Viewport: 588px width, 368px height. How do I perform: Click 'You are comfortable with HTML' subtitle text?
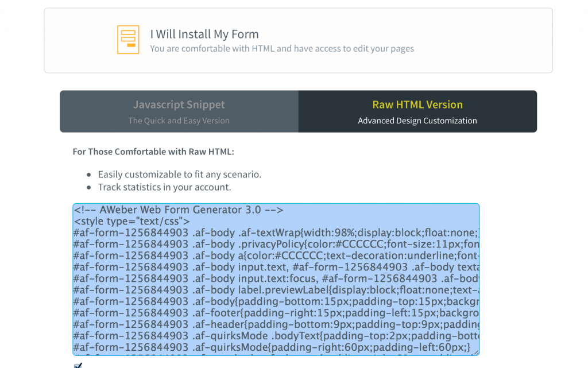click(282, 49)
